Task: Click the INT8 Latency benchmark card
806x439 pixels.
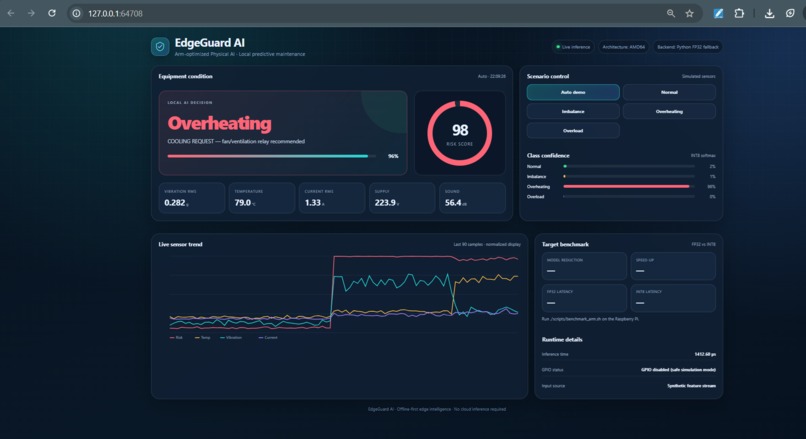Action: point(673,298)
